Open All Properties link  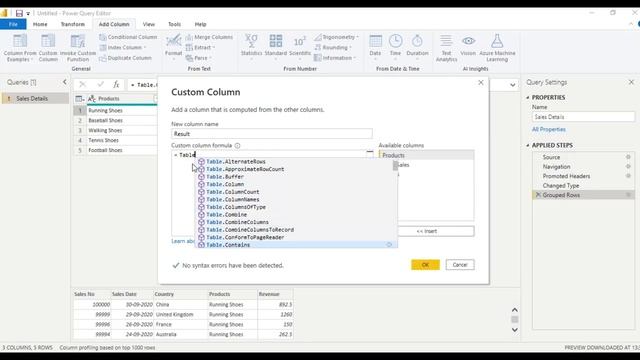coord(549,129)
